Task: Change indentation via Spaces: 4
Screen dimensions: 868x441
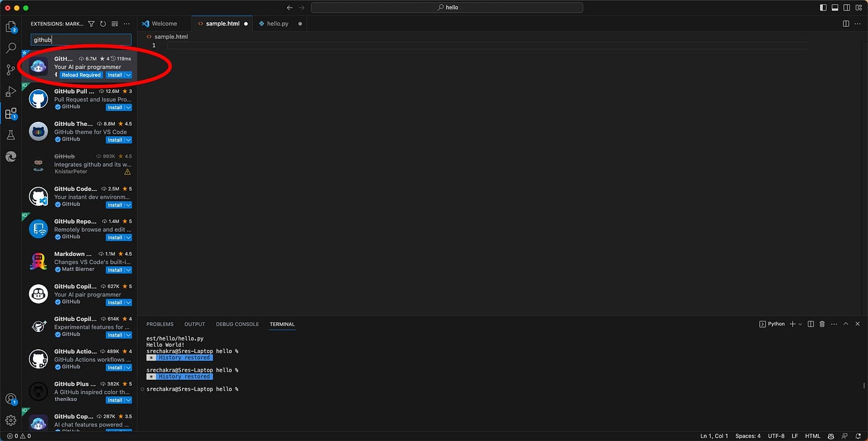Action: tap(748, 436)
